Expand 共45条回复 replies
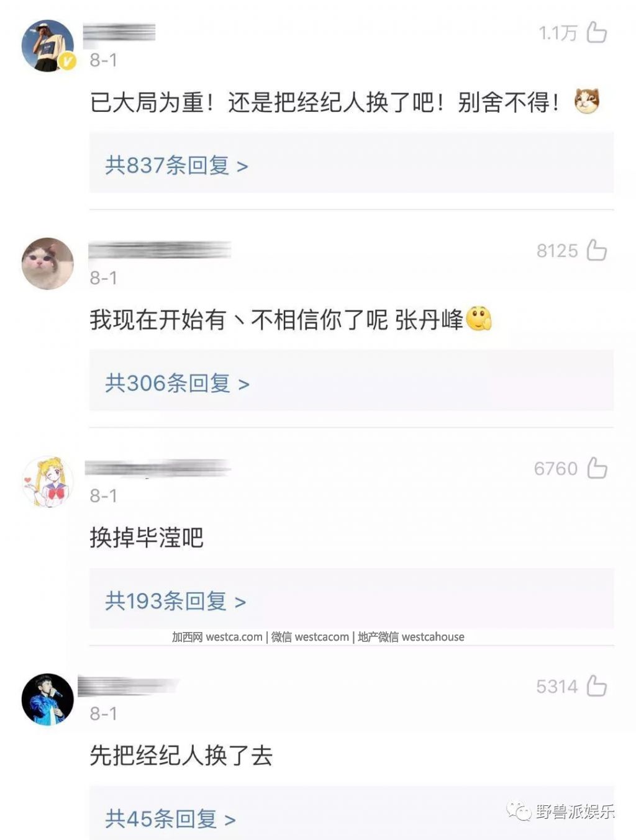636x840 pixels. (170, 819)
